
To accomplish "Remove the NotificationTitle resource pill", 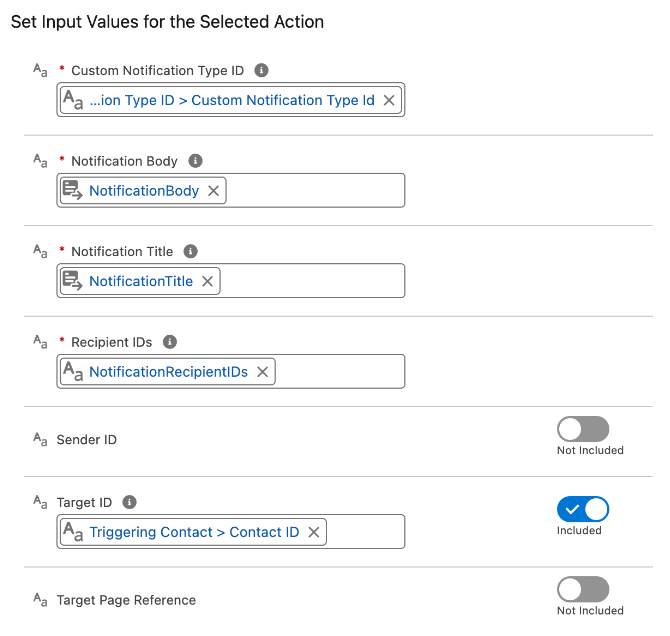I will point(207,281).
